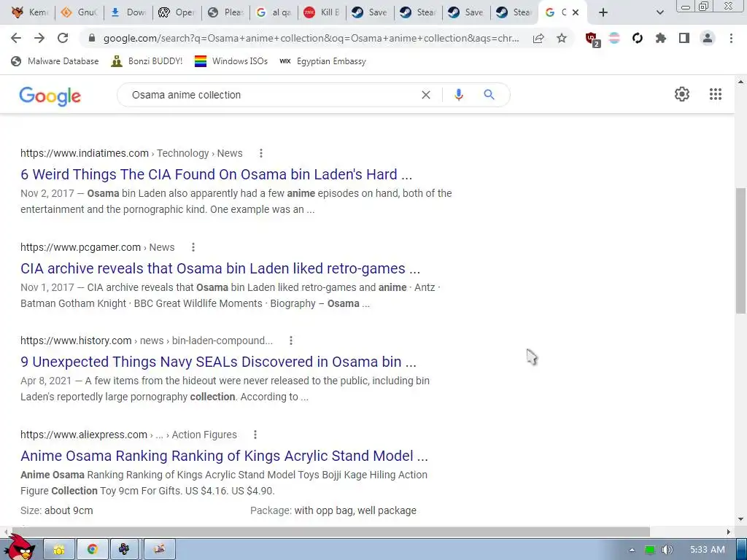Screen dimensions: 747x560
Task: Switch to the Oper tab
Action: pyautogui.click(x=177, y=12)
